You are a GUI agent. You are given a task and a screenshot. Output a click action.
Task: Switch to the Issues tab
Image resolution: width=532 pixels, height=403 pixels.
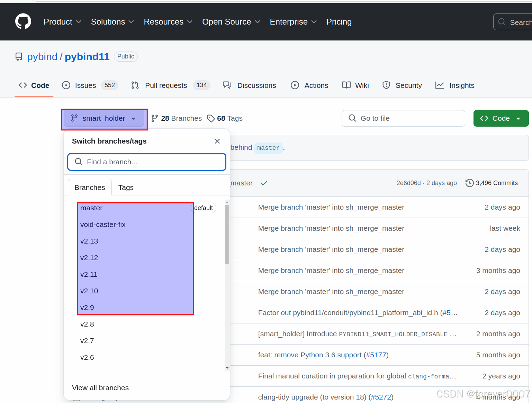90,85
